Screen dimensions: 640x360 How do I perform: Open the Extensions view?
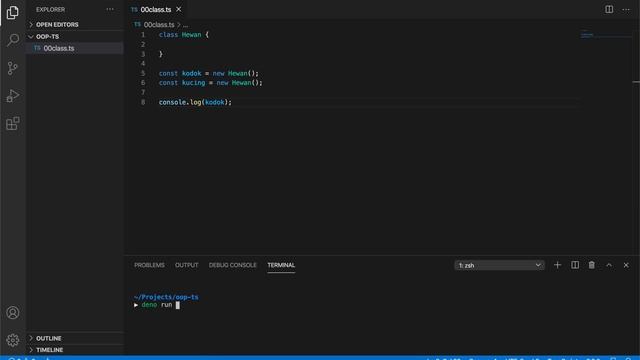click(13, 123)
